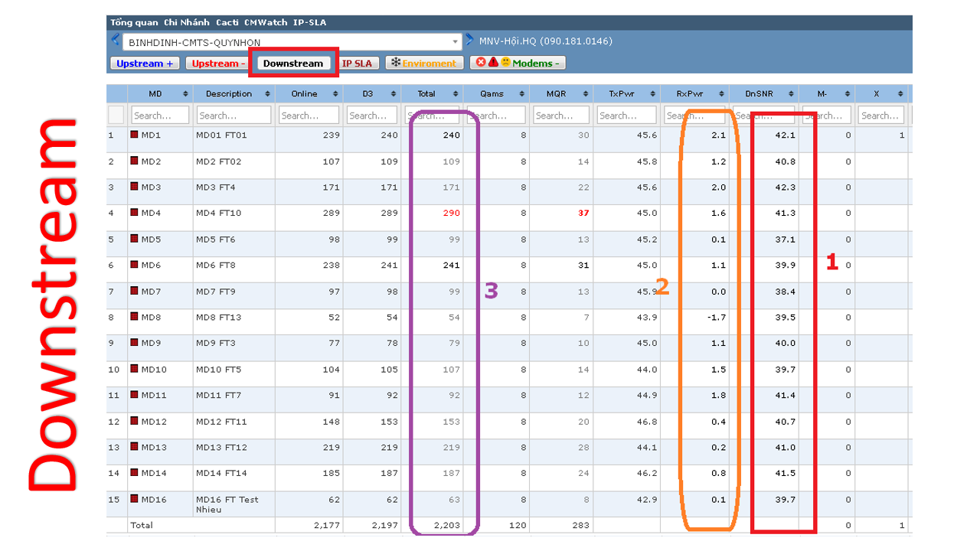This screenshot has width=980, height=551.
Task: Click the red status square for MD1
Action: pos(134,135)
